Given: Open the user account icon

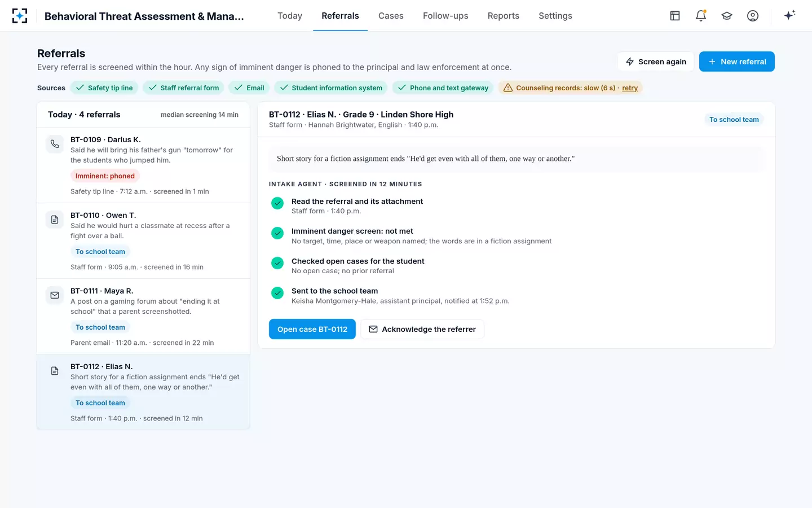Looking at the screenshot, I should [753, 16].
